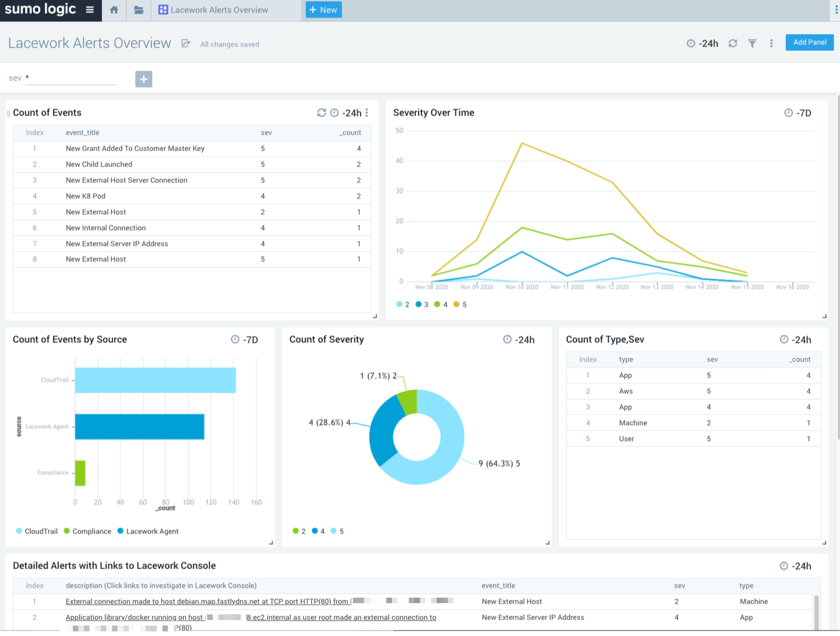
Task: Go to the Home tab icon
Action: coord(114,10)
